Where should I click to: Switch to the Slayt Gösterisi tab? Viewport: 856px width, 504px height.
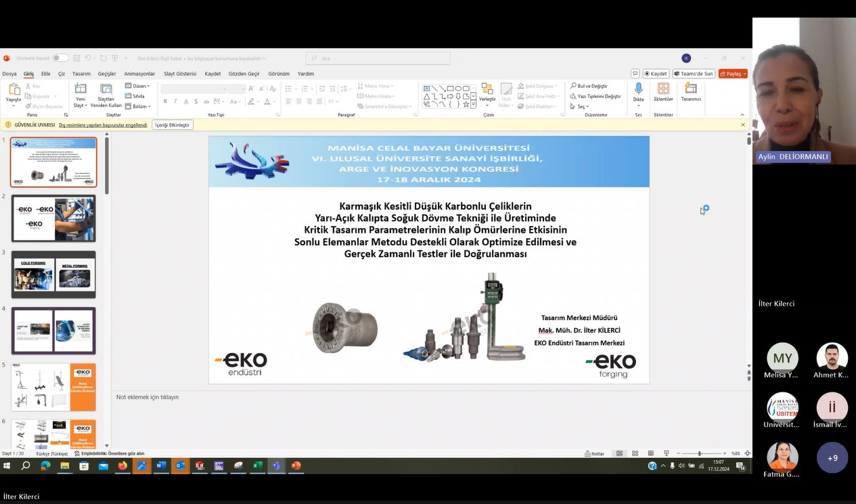pyautogui.click(x=179, y=74)
